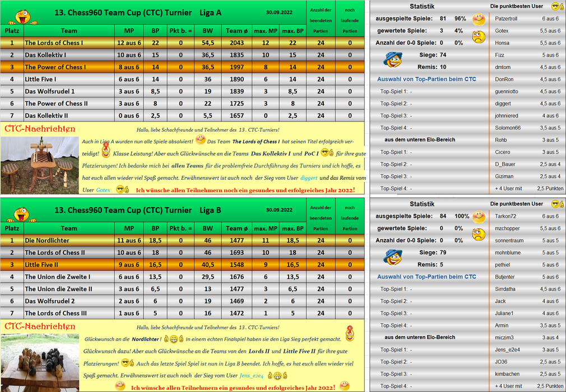Viewport: 566px width, 392px height.
Task: Click sad smiley in Liga B statistics
Action: point(479,235)
